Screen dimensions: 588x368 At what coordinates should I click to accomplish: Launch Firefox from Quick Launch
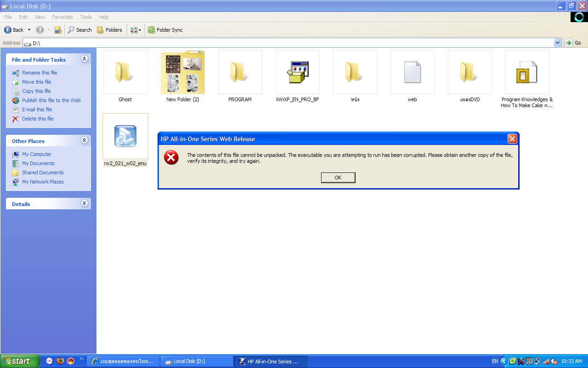(x=60, y=361)
